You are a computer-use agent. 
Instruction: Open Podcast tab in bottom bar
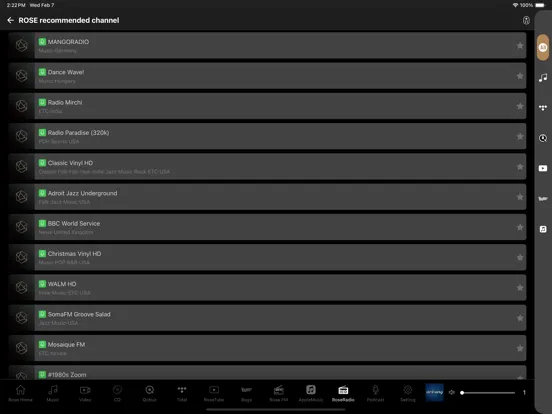376,393
